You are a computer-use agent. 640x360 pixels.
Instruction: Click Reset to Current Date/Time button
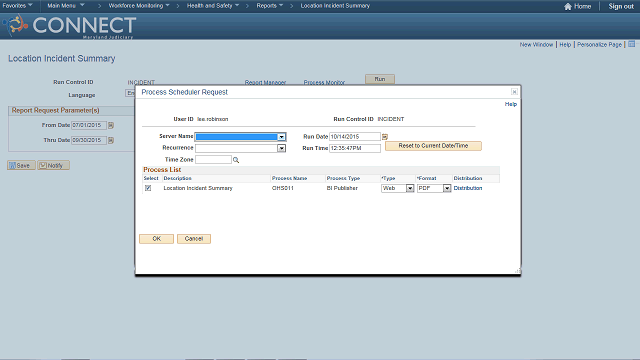pos(433,146)
